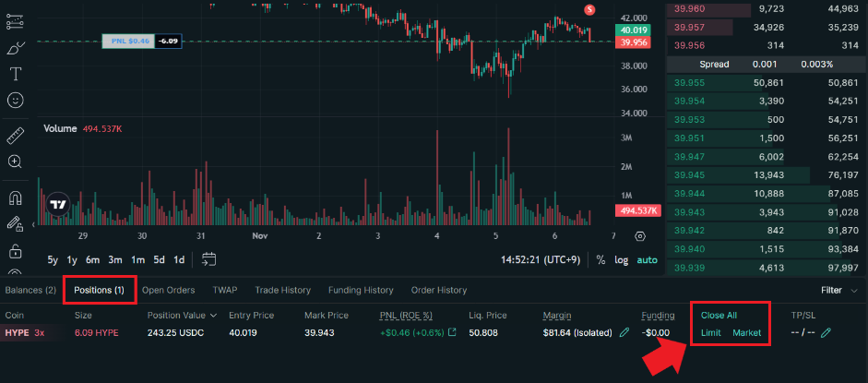Open the PNL share icon
This screenshot has width=868, height=383.
pos(452,332)
